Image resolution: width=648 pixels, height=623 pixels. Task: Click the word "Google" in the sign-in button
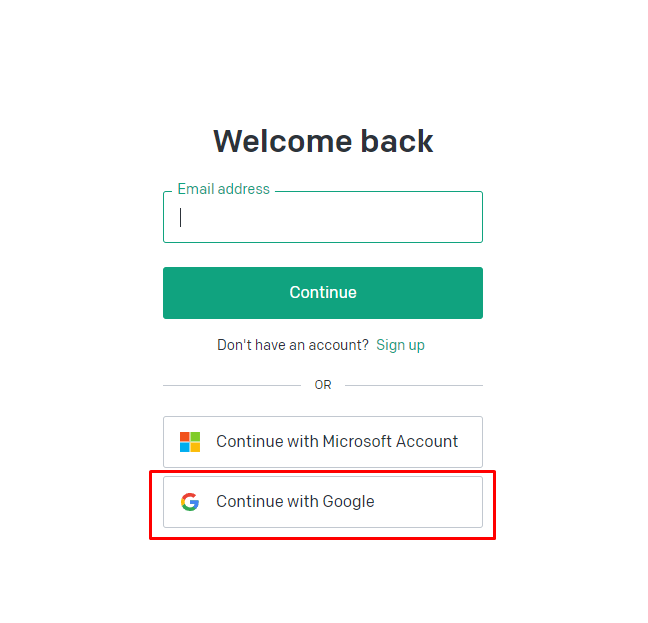click(x=349, y=502)
